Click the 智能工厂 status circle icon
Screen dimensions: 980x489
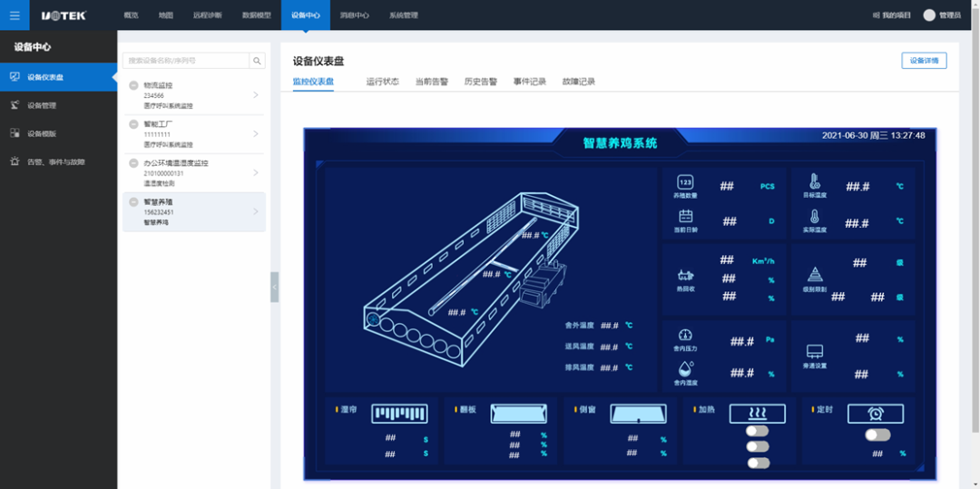pos(133,124)
